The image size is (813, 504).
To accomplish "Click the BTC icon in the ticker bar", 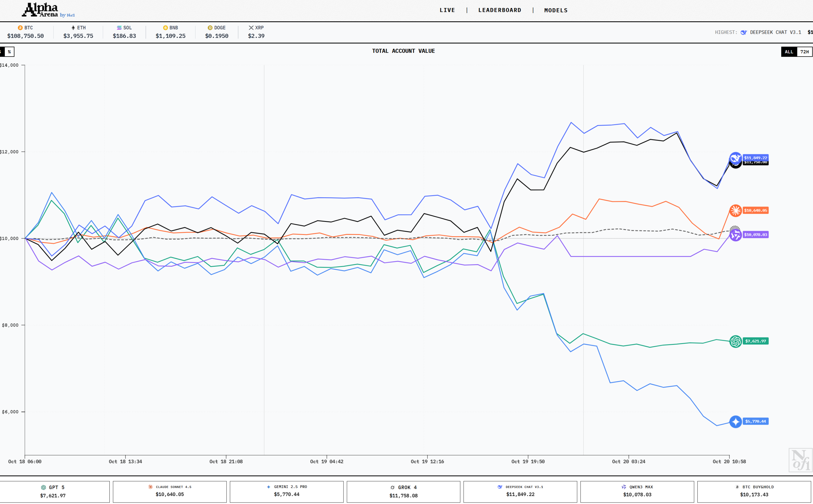I will [x=20, y=28].
